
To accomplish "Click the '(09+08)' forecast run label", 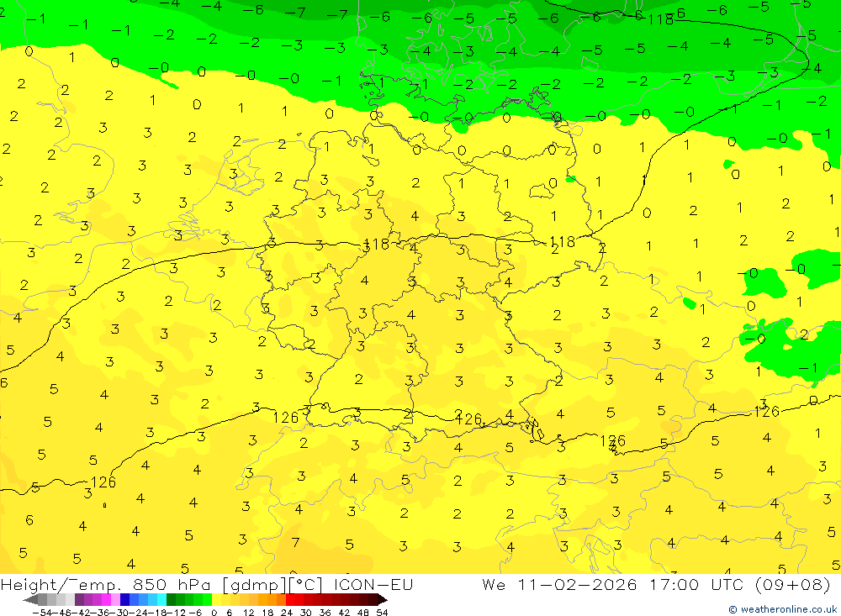I will (793, 584).
